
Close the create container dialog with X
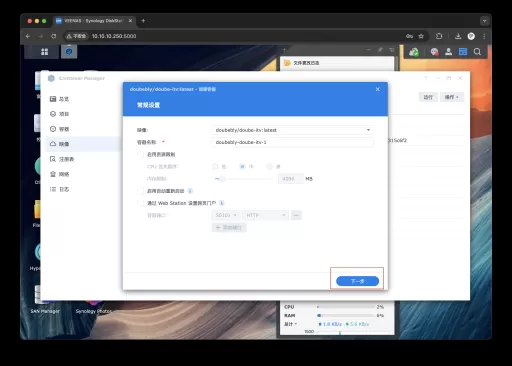[378, 89]
